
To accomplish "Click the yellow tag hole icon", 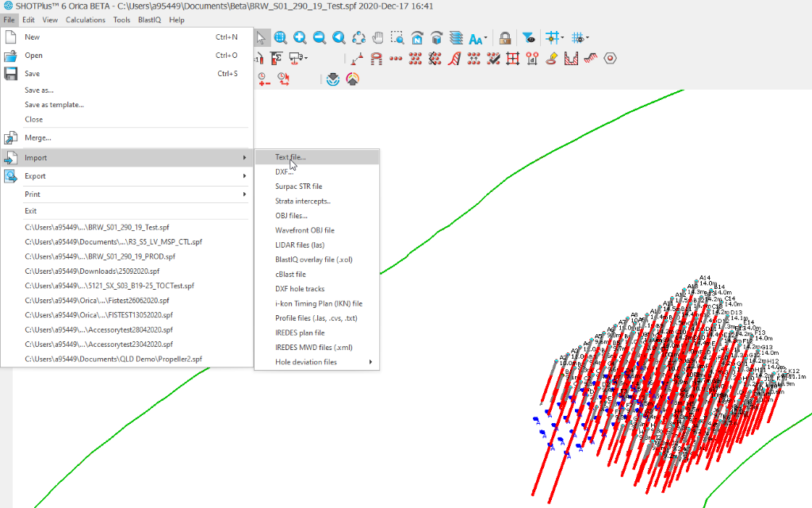I will coord(552,59).
